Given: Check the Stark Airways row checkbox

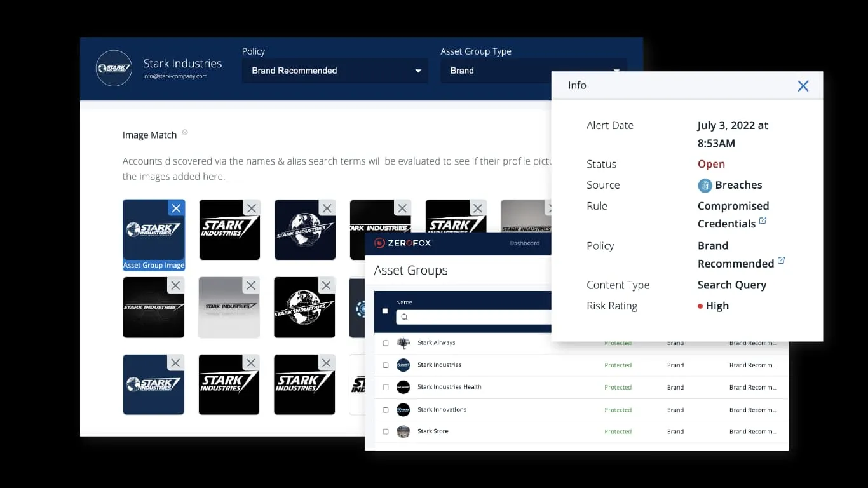Looking at the screenshot, I should 386,343.
